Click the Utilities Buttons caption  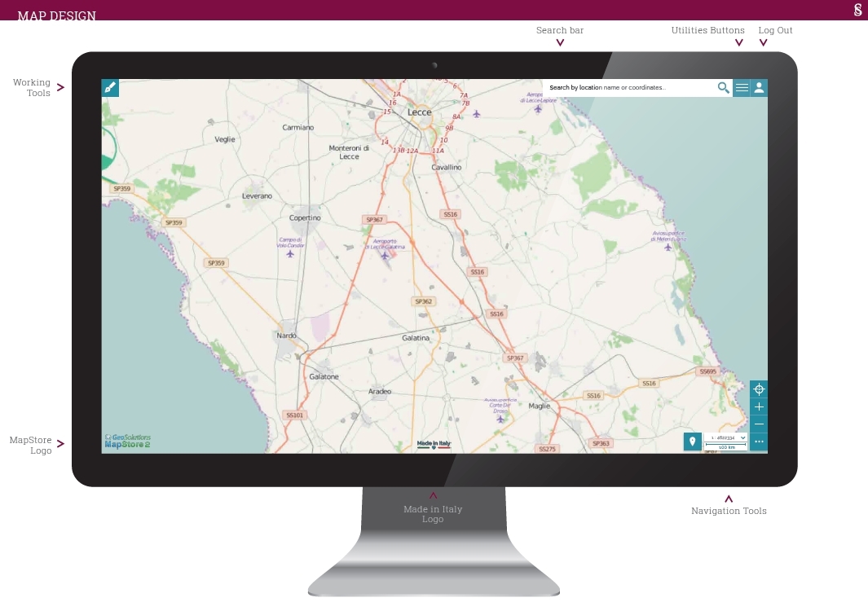[707, 30]
